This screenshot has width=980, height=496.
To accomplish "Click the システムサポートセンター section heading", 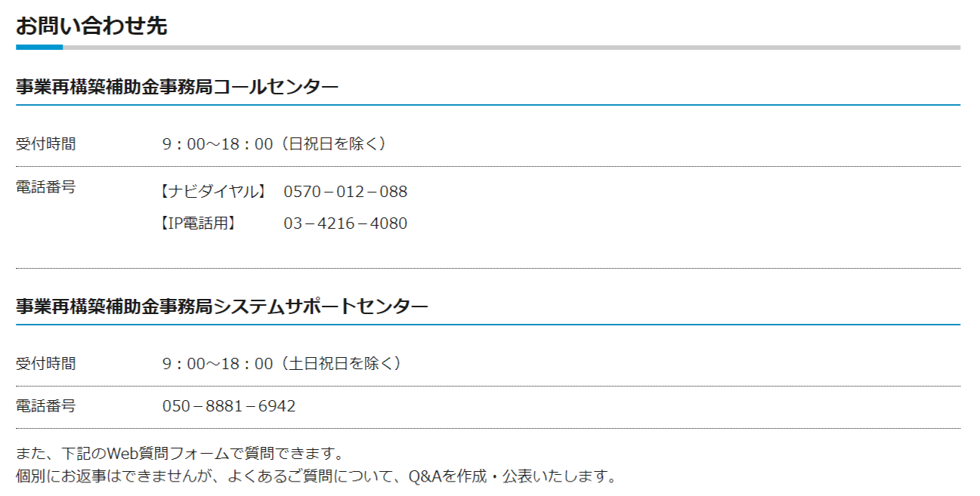I will coord(222,307).
